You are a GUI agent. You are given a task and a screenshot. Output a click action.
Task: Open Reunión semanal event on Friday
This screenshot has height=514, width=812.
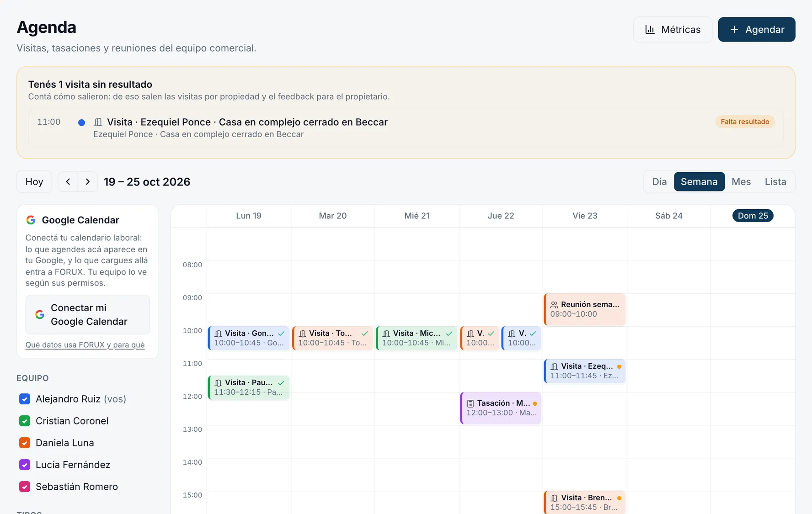coord(585,309)
